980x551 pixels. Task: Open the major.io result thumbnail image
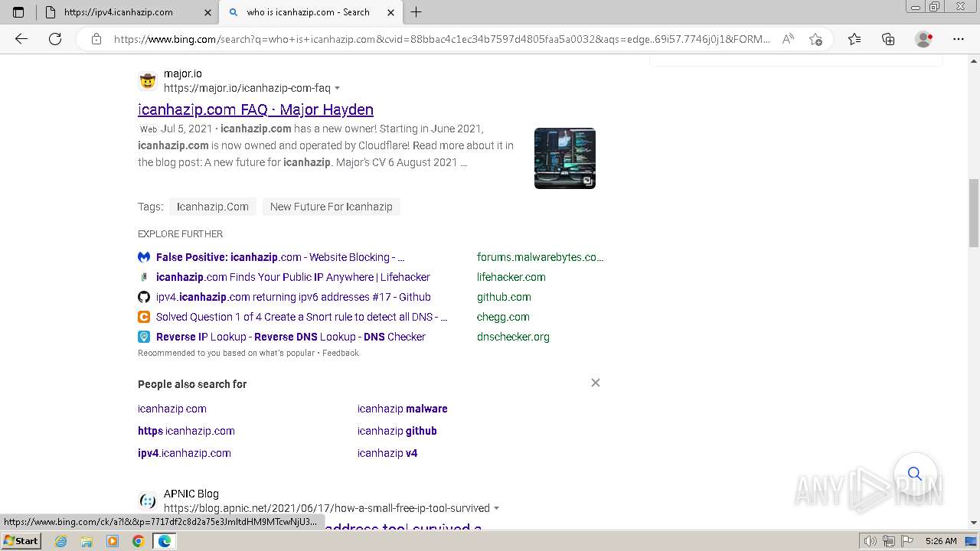pyautogui.click(x=565, y=158)
